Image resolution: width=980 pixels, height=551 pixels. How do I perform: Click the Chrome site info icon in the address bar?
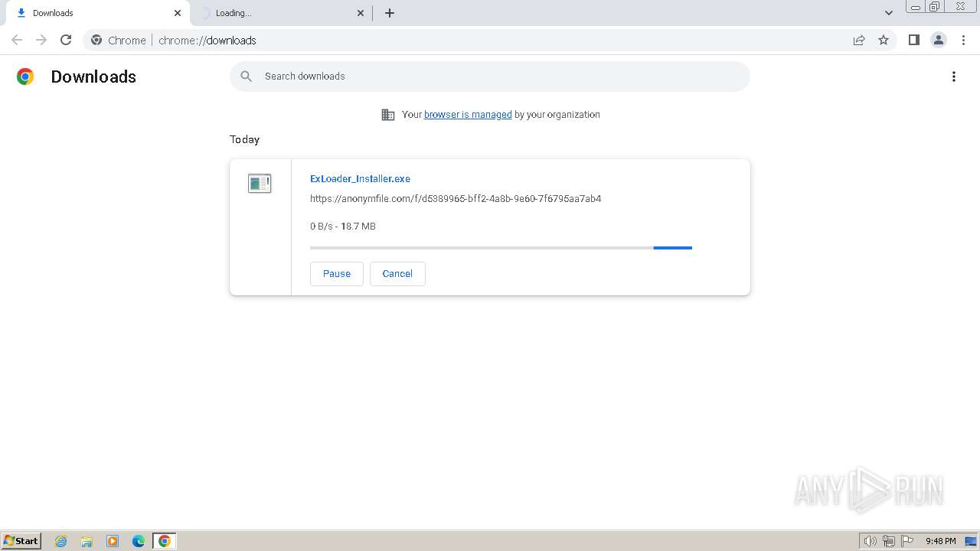click(96, 41)
